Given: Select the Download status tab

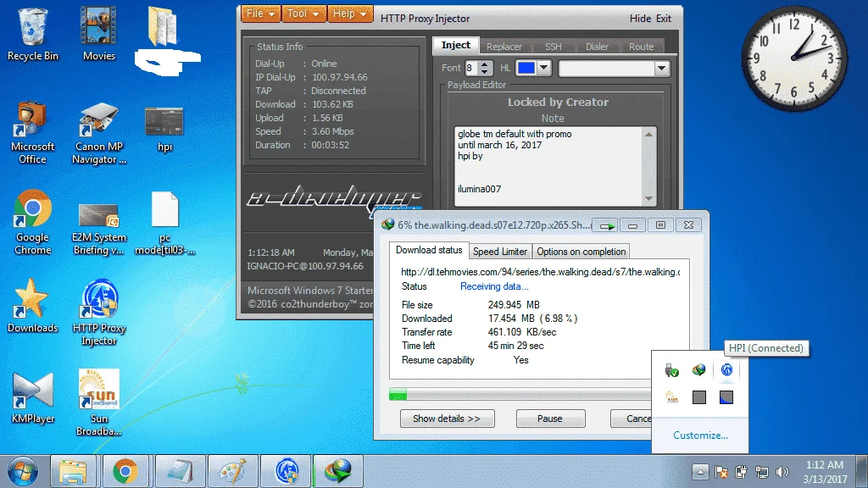Looking at the screenshot, I should [429, 250].
